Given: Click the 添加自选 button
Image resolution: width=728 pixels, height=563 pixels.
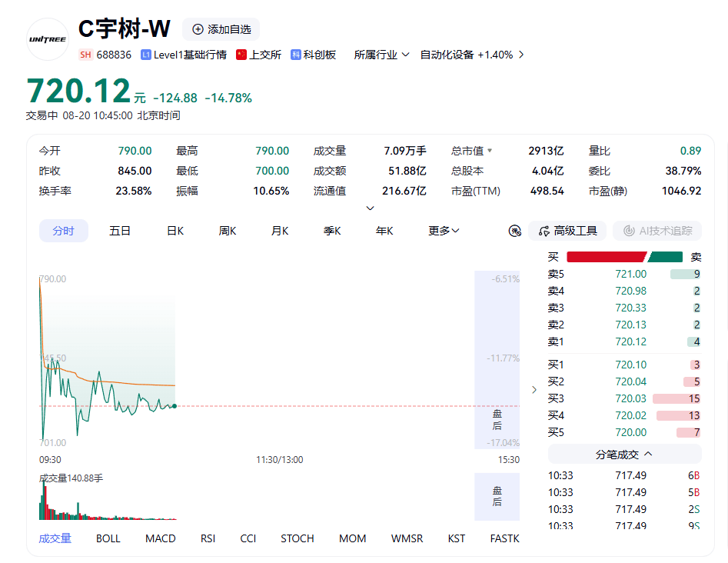Looking at the screenshot, I should click(x=221, y=29).
